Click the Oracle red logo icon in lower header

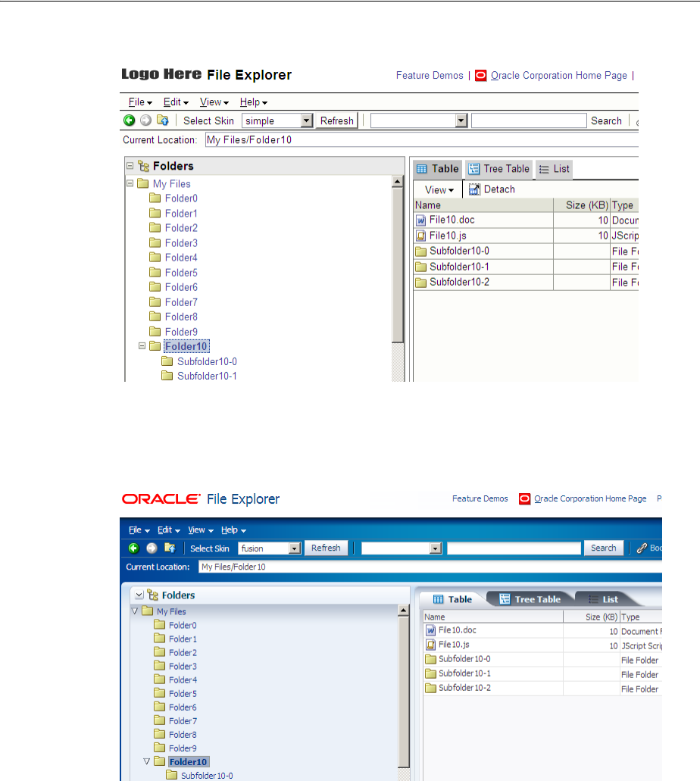(525, 498)
